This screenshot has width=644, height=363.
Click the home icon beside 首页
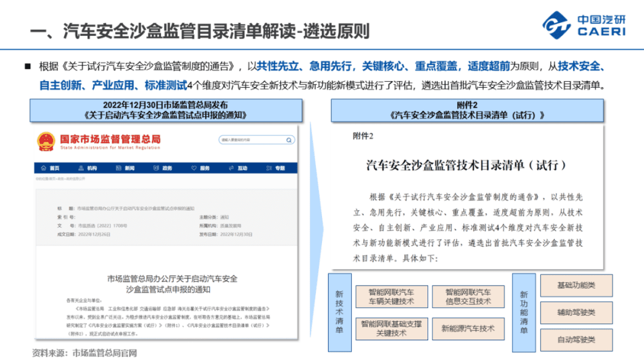(x=43, y=168)
